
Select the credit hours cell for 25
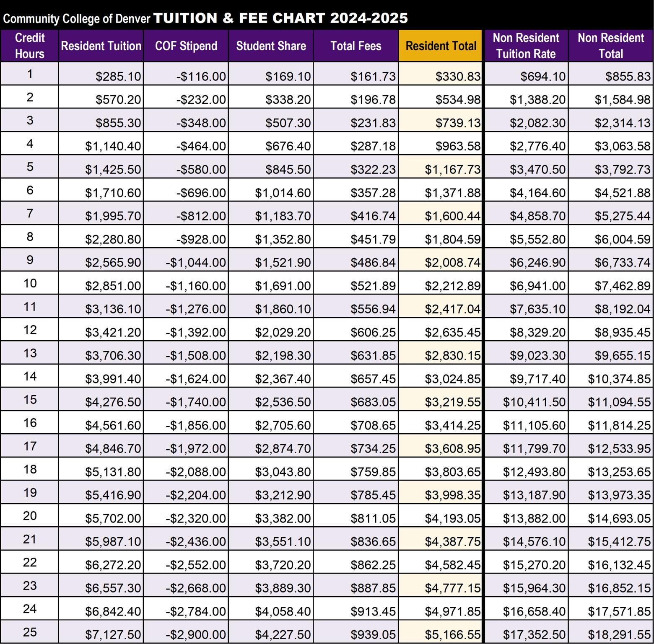[30, 631]
